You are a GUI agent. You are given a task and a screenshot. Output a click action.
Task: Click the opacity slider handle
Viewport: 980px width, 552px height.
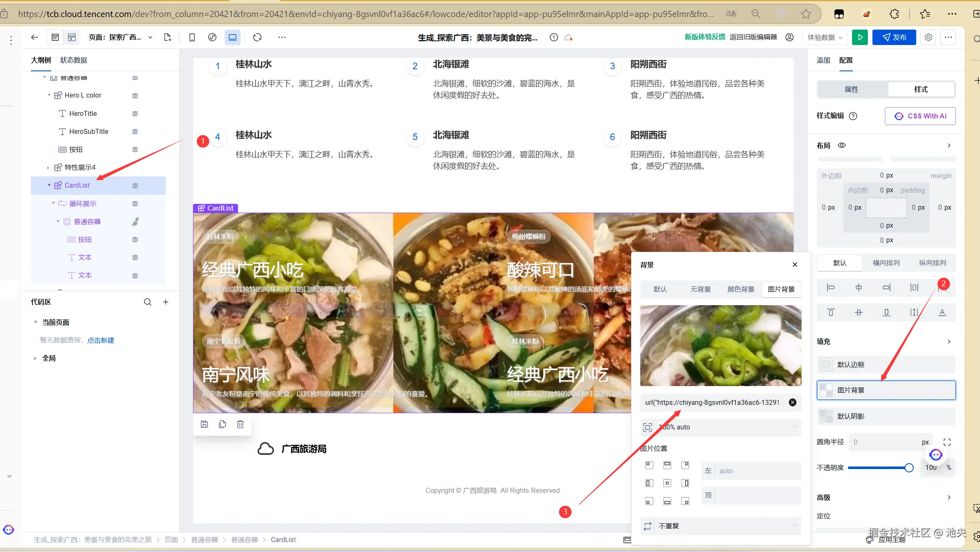(x=909, y=468)
